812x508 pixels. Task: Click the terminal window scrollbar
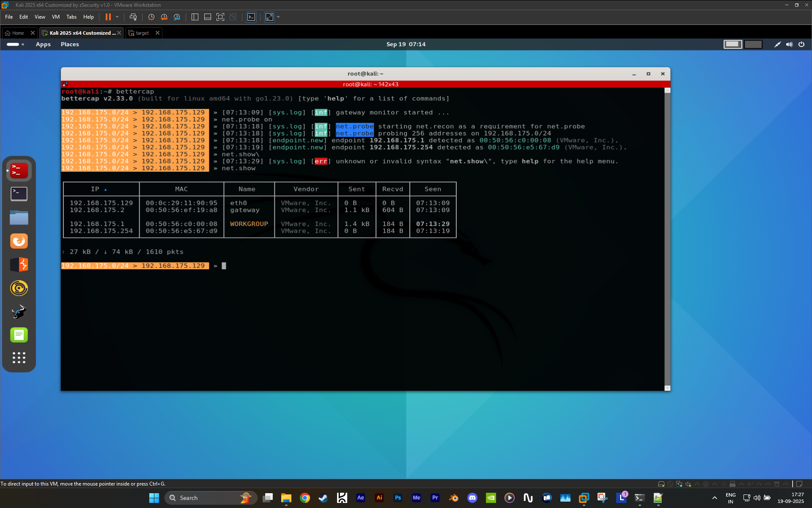(x=667, y=239)
